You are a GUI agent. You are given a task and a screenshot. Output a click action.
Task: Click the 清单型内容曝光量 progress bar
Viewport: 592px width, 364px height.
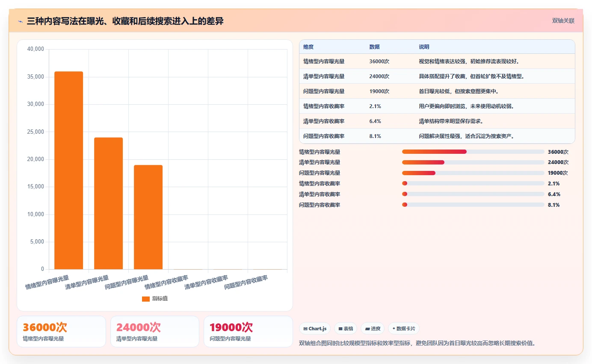pos(473,162)
